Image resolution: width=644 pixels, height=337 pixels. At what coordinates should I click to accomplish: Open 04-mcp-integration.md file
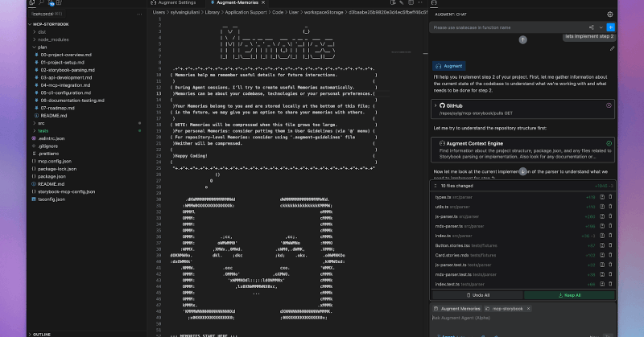coord(65,85)
